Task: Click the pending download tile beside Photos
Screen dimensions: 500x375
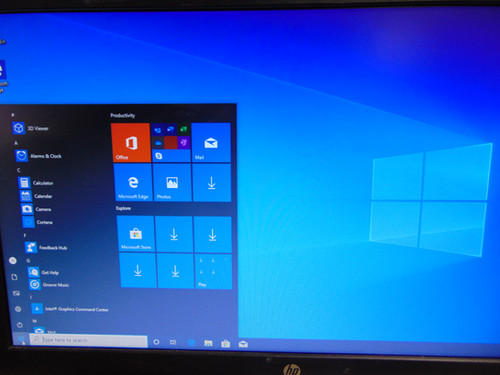Action: (x=212, y=183)
